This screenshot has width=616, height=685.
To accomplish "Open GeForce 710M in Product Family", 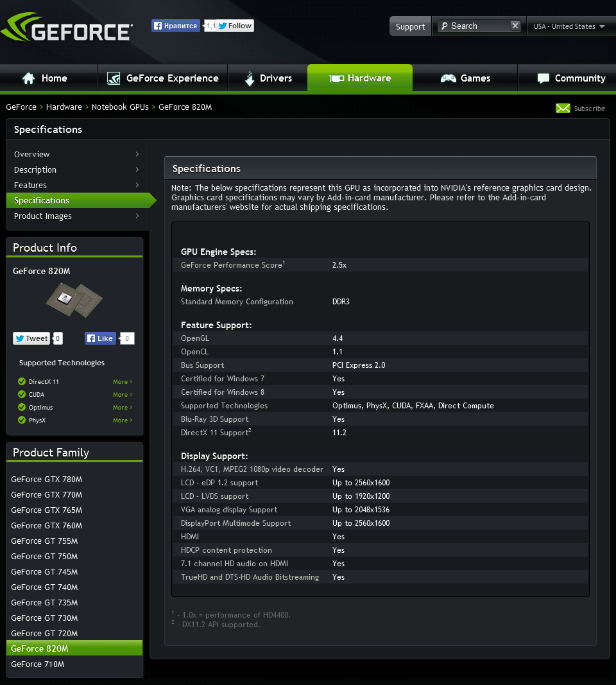I will pos(38,664).
